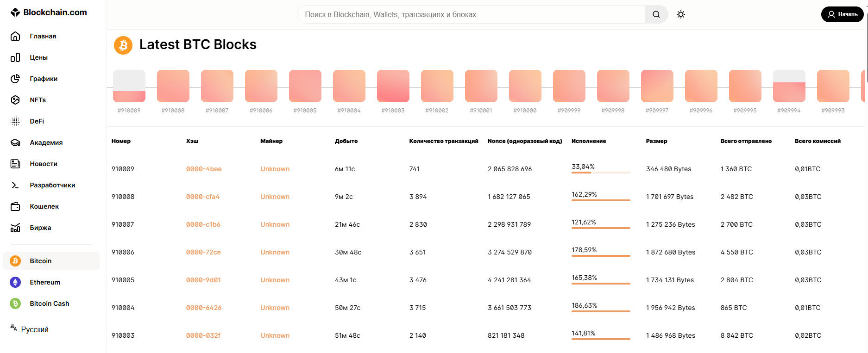868x353 pixels.
Task: Open the Главная home icon
Action: 15,36
